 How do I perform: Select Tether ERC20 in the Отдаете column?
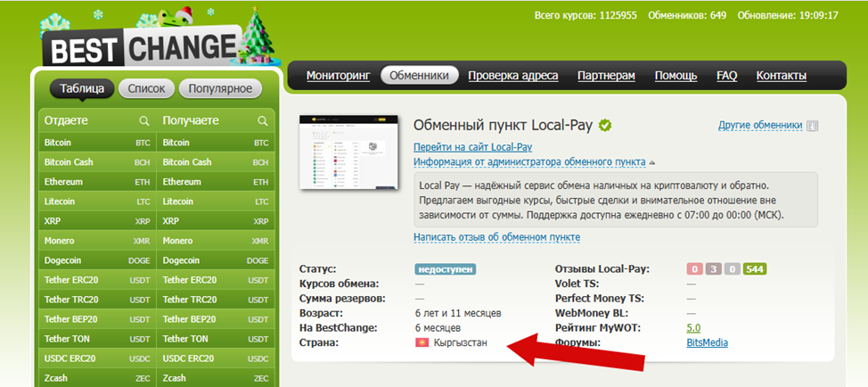97,280
